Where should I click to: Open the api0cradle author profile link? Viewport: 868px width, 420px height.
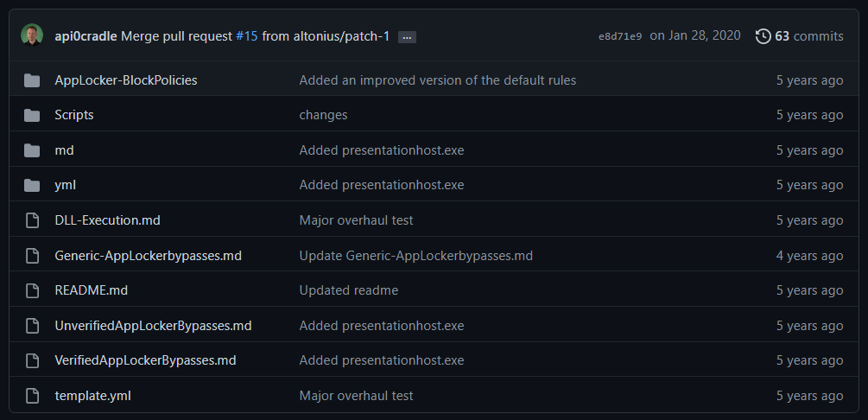86,36
